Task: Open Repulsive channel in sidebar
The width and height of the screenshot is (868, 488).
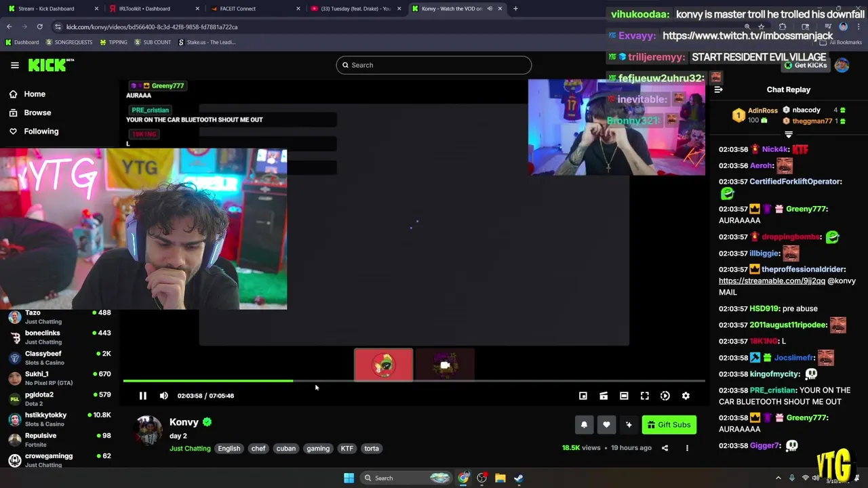Action: (59, 440)
